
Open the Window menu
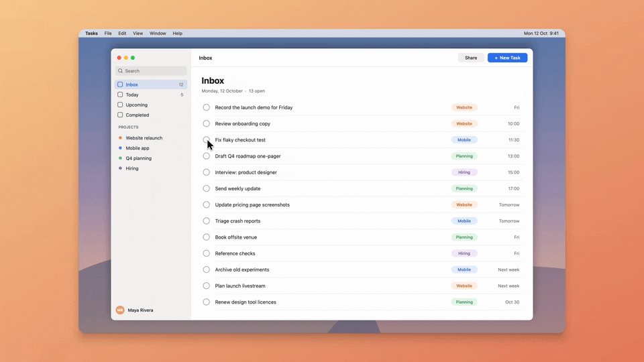(x=158, y=34)
